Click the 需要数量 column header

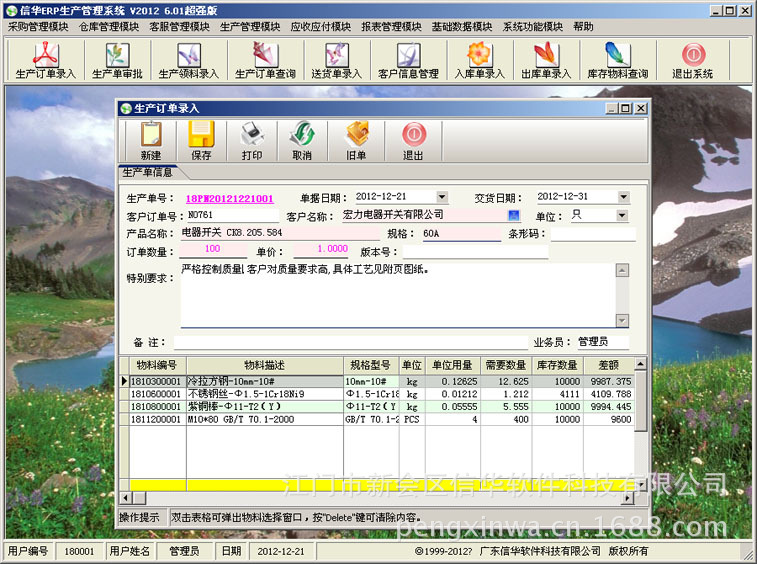[x=506, y=365]
